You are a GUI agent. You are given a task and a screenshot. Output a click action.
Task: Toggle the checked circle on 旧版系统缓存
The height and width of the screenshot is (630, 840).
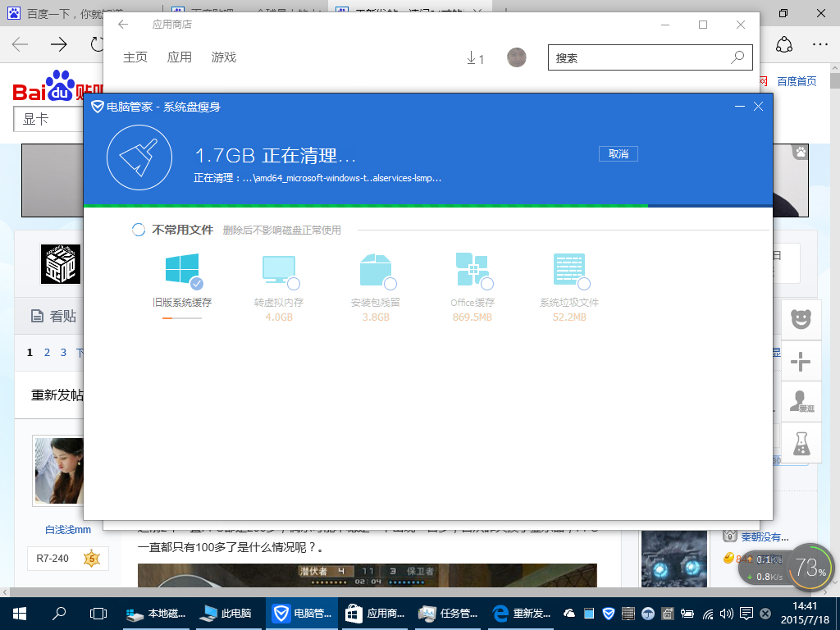[197, 283]
